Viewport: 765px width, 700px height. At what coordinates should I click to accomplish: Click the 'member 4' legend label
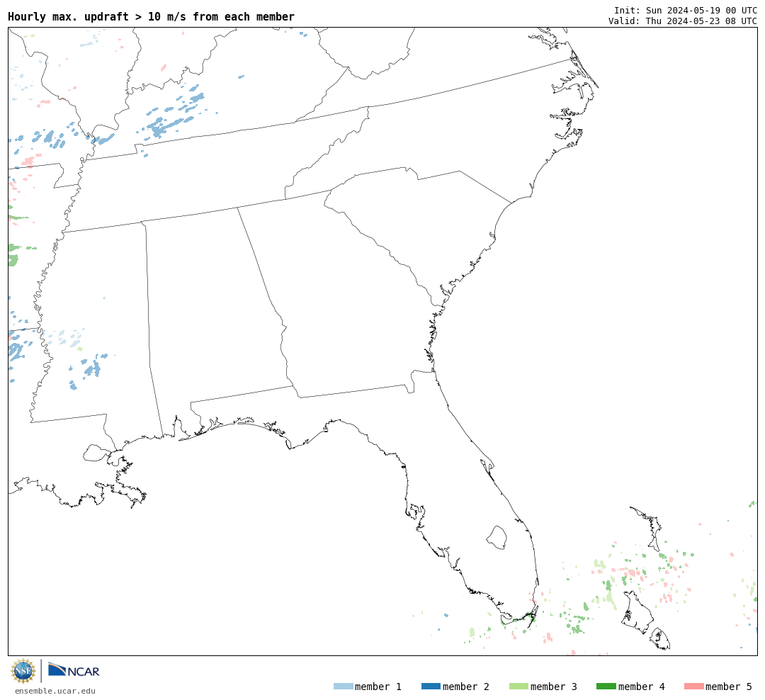(642, 687)
